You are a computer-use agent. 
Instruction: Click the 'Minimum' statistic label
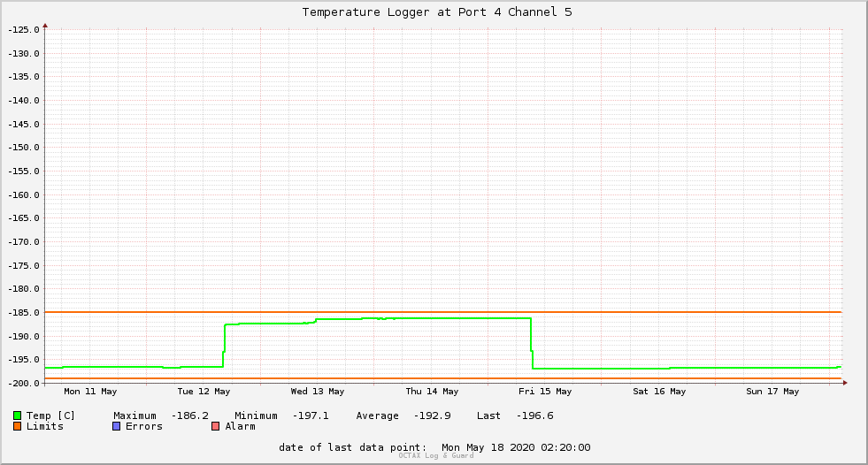[256, 415]
